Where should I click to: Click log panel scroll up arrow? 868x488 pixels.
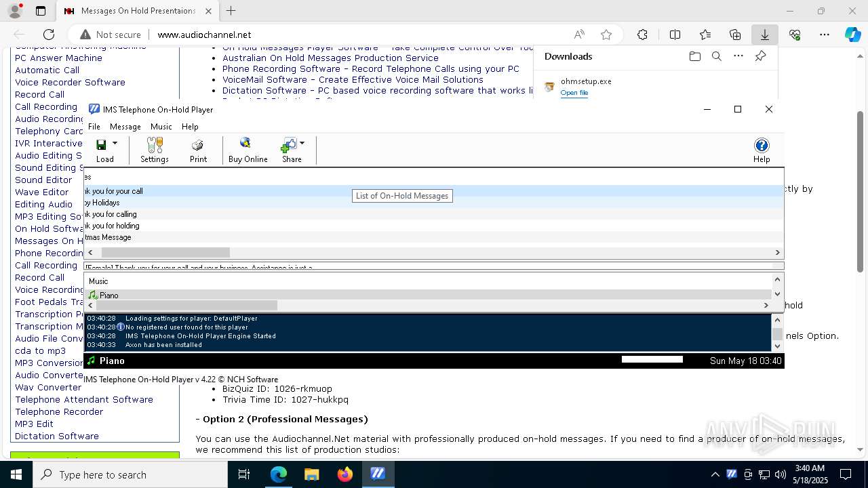pos(778,319)
